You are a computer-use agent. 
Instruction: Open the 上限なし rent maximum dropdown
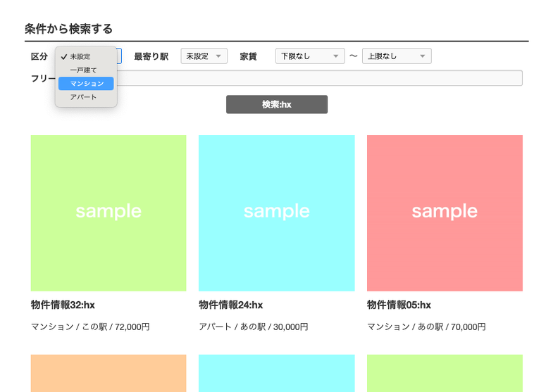[x=396, y=56]
